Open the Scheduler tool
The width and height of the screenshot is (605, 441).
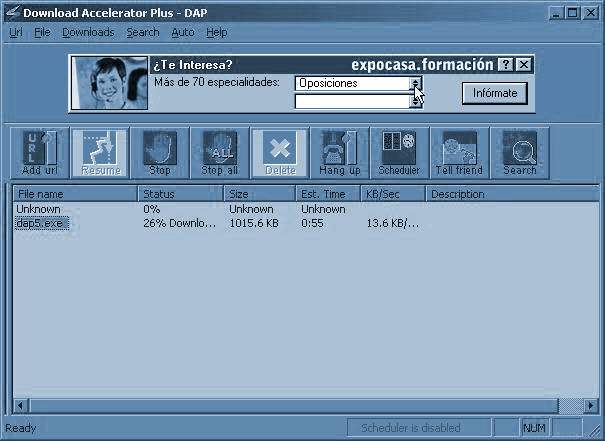click(399, 153)
